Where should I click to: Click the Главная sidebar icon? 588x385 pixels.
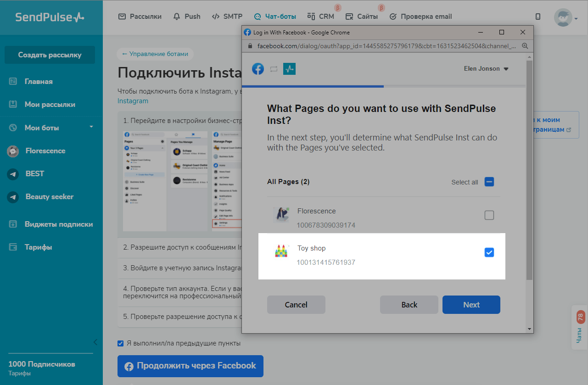point(13,81)
